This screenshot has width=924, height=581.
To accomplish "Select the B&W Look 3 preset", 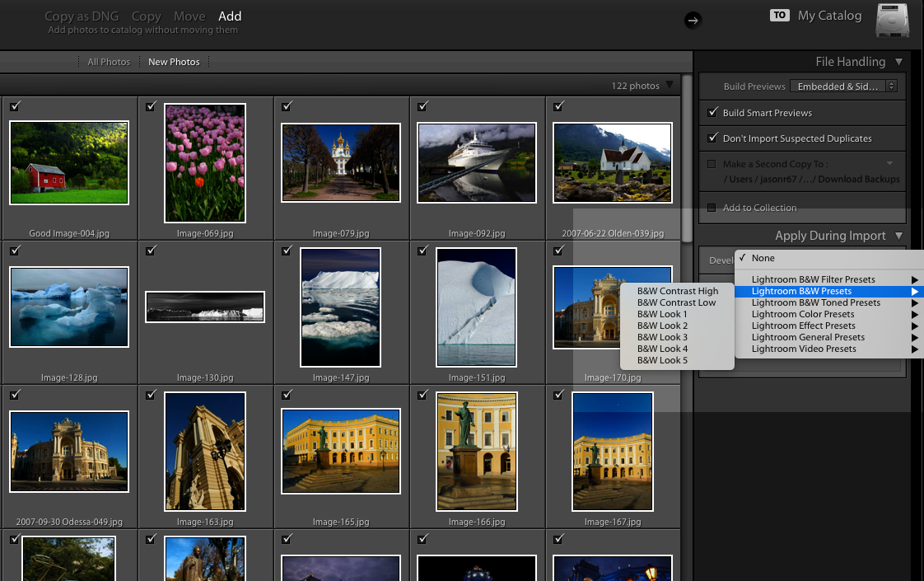I will pyautogui.click(x=678, y=337).
